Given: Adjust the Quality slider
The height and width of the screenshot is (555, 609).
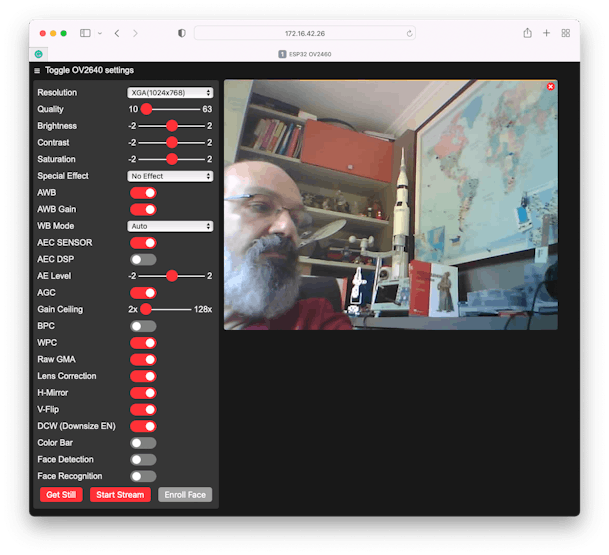Looking at the screenshot, I should click(170, 110).
